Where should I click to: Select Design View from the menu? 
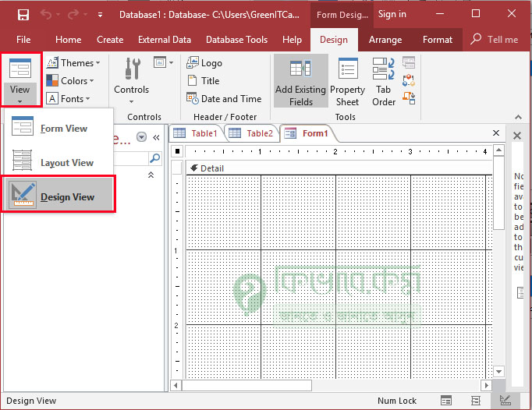[x=58, y=194]
